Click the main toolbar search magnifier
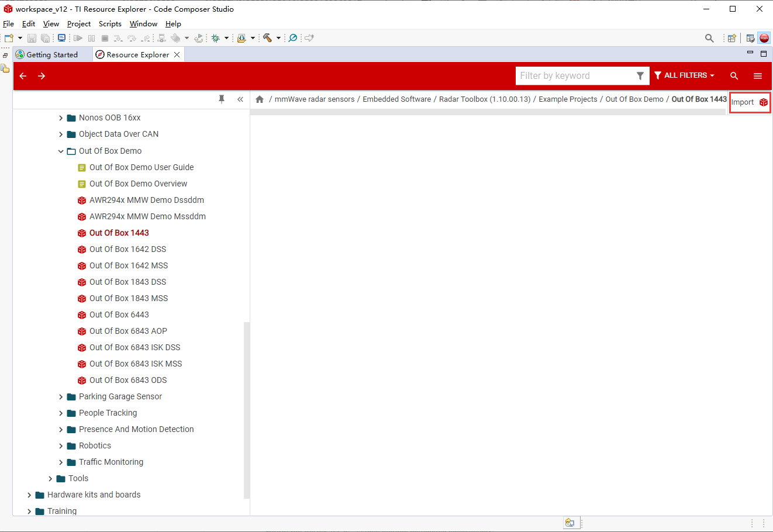 (x=709, y=38)
